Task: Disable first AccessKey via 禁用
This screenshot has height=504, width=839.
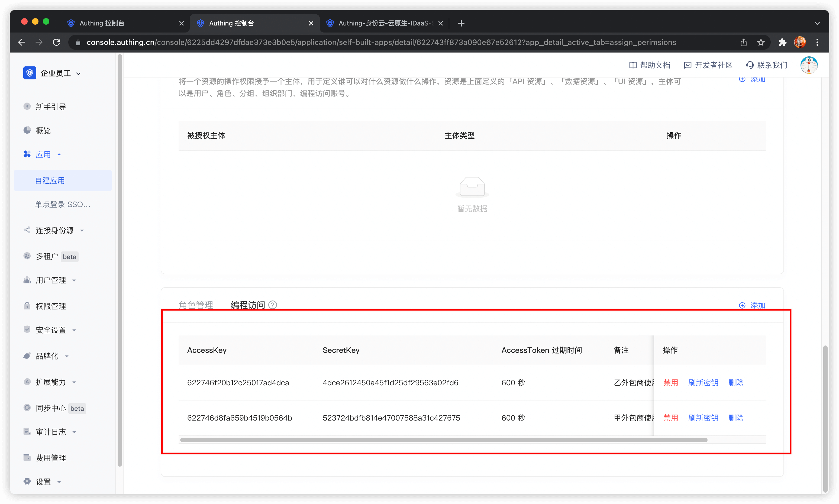Action: [670, 383]
